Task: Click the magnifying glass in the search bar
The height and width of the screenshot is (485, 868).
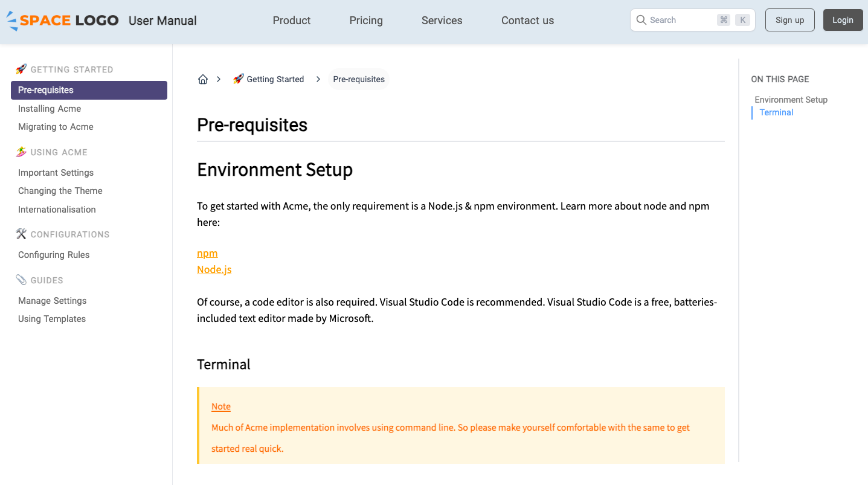Action: click(x=640, y=19)
